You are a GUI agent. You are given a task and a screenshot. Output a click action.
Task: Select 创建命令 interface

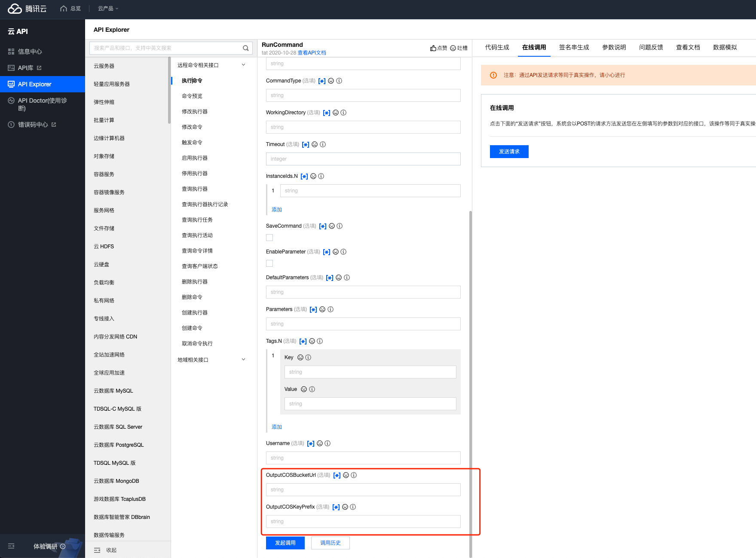(x=192, y=328)
